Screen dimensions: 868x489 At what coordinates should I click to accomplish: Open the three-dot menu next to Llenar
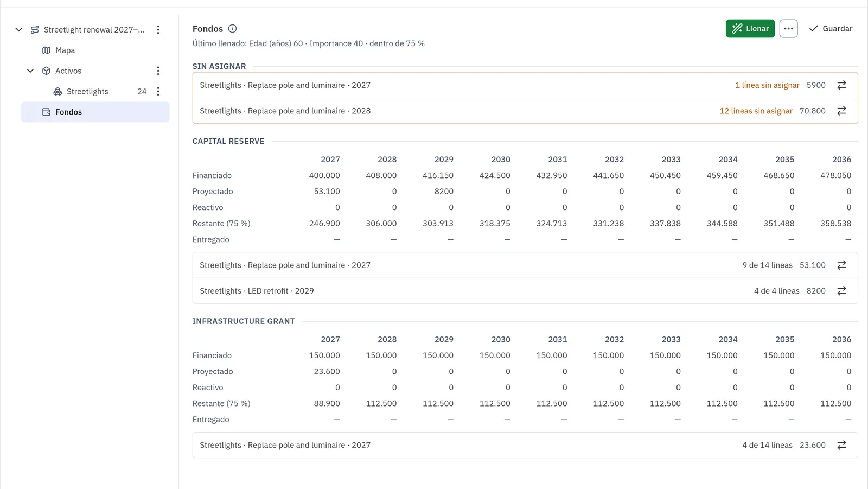(x=788, y=29)
